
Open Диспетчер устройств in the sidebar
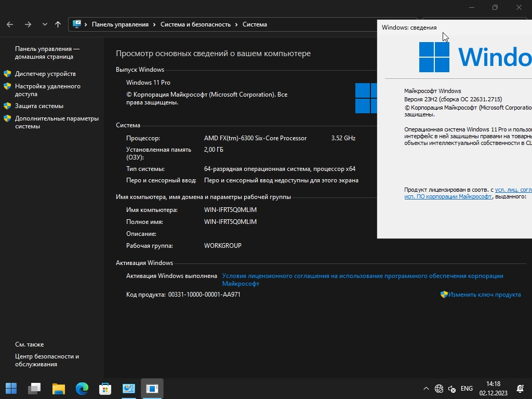(x=45, y=74)
